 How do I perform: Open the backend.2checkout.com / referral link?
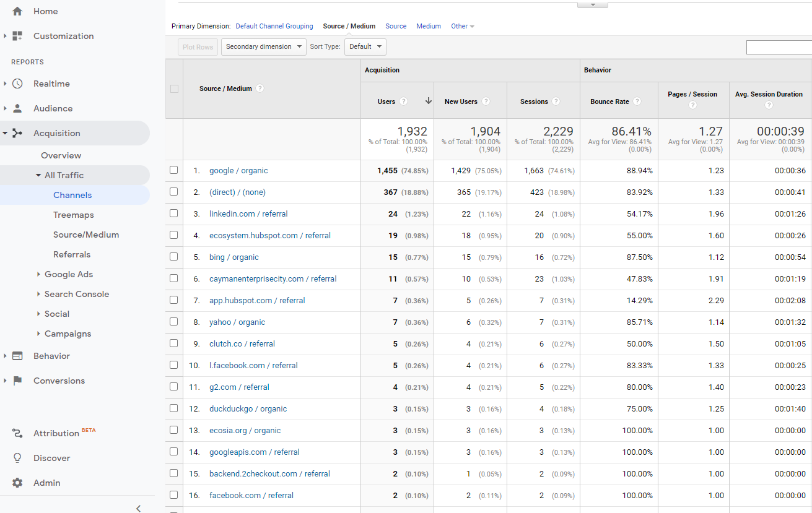click(269, 473)
